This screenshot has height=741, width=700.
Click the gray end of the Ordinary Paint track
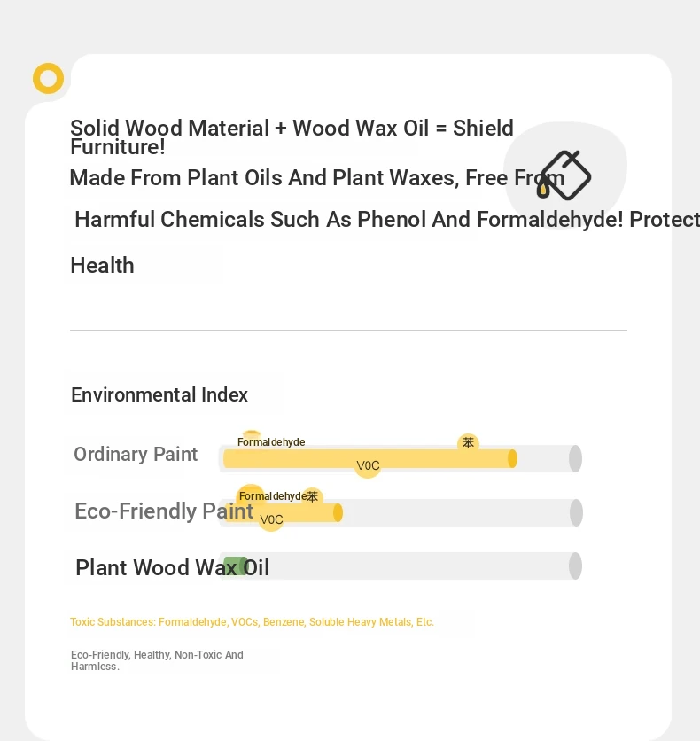575,458
